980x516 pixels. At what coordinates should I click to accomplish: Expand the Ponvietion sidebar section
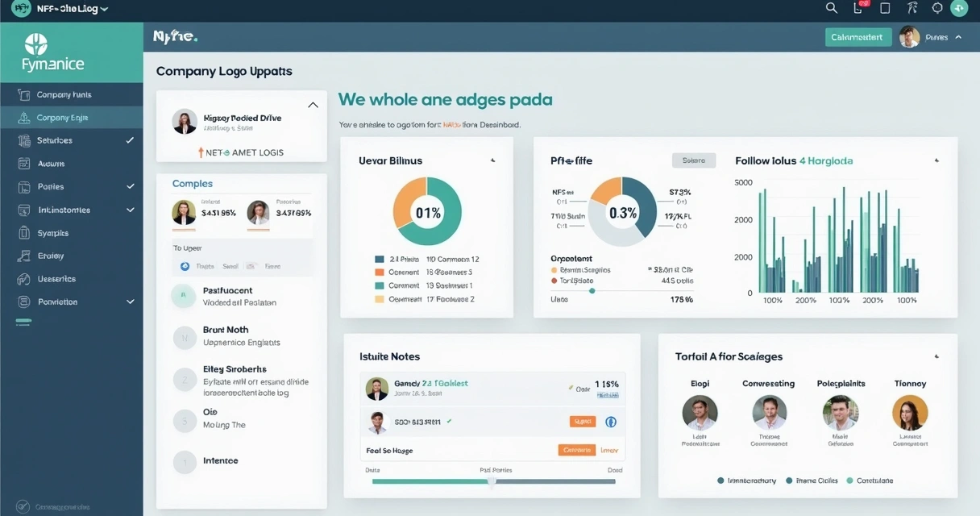130,302
